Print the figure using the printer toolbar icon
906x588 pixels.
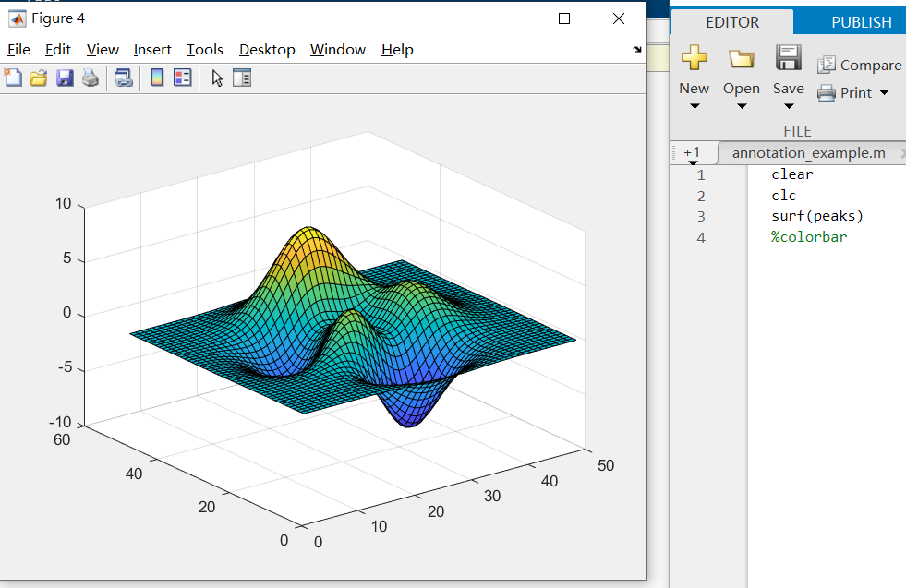pyautogui.click(x=90, y=78)
